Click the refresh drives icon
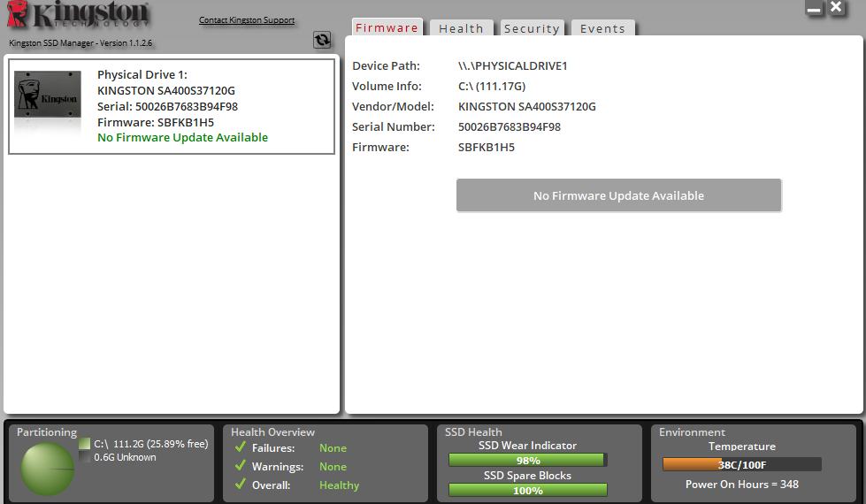The height and width of the screenshot is (504, 866). click(322, 40)
